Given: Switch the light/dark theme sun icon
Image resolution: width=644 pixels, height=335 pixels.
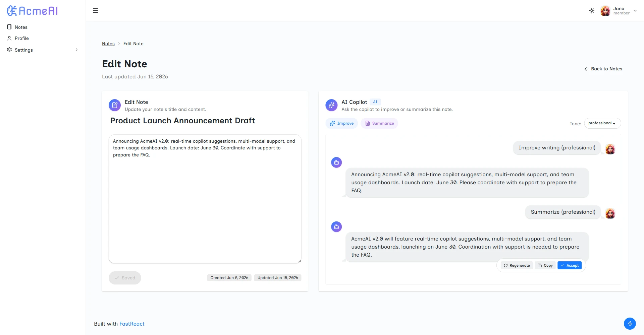Looking at the screenshot, I should click(x=592, y=11).
